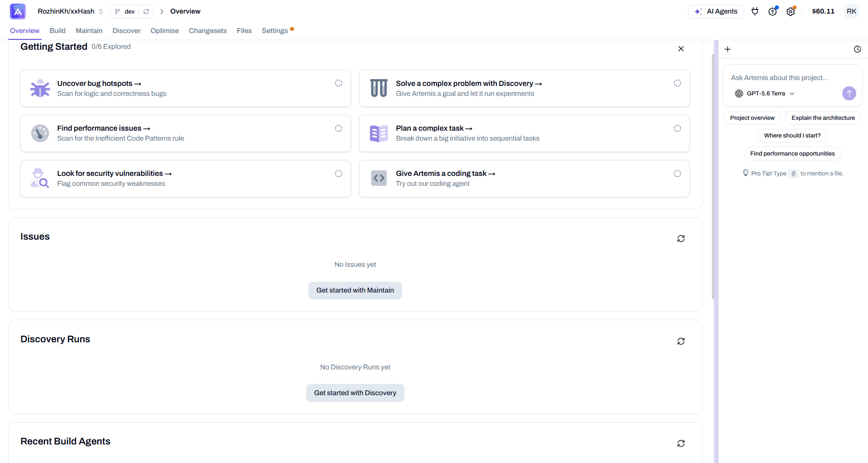
Task: Click Get started with Maintain
Action: pyautogui.click(x=355, y=290)
